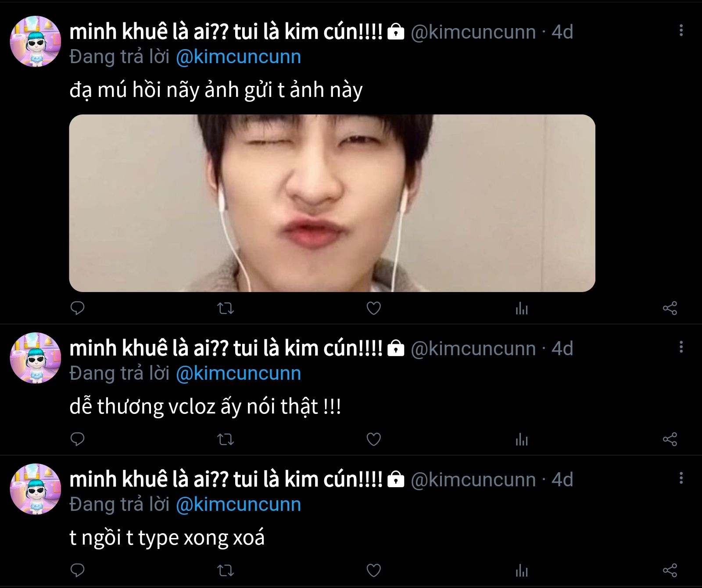
Task: Reply to the 't ngồi t type' tweet
Action: (x=78, y=570)
